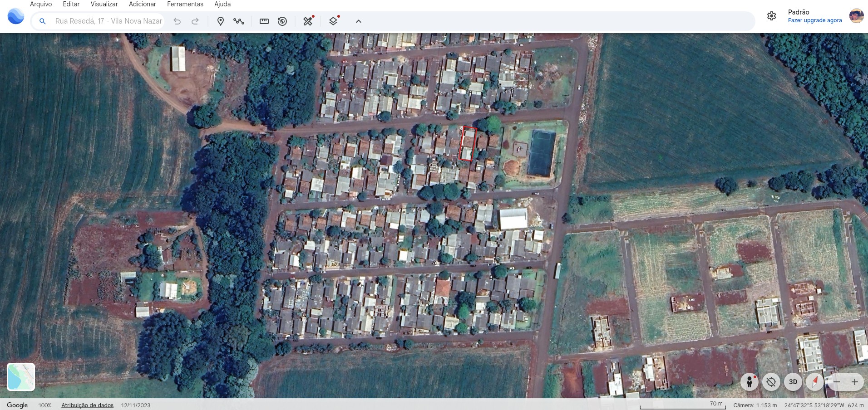This screenshot has width=868, height=410.
Task: Open the user account avatar
Action: (857, 16)
